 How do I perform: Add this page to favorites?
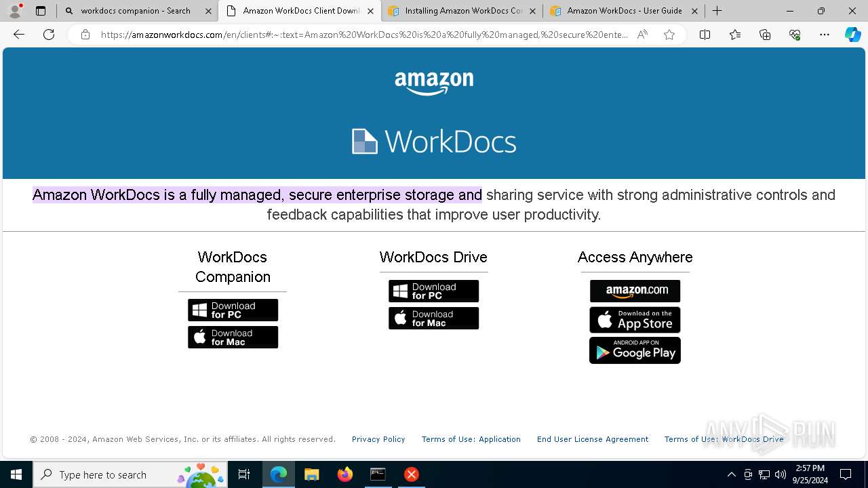pos(669,35)
